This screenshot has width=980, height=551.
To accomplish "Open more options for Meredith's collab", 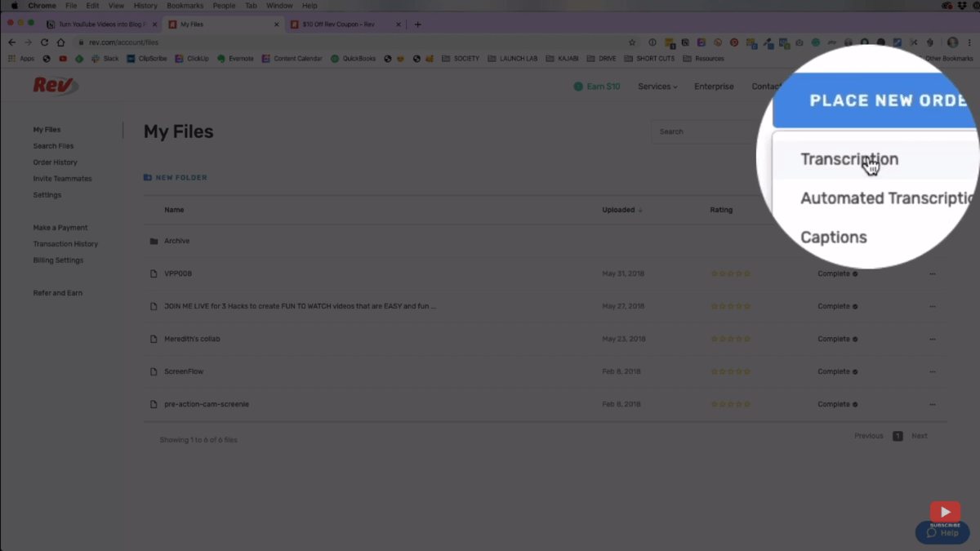I will click(x=933, y=339).
